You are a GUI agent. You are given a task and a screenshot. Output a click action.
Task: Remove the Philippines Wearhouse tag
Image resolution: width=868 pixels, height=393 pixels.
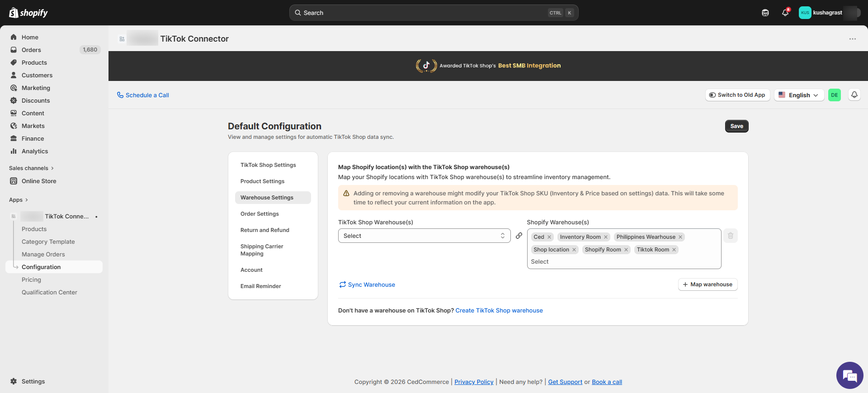click(x=680, y=237)
